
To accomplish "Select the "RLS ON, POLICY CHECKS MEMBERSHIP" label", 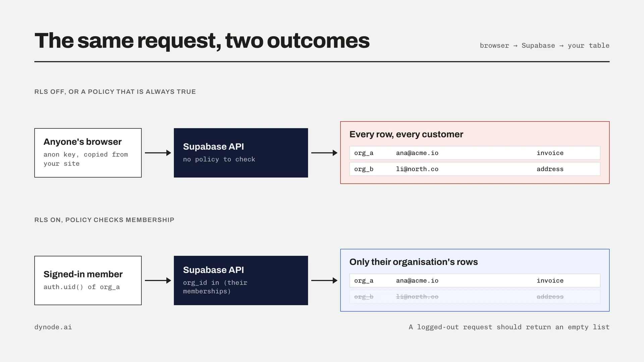I will coord(104,220).
